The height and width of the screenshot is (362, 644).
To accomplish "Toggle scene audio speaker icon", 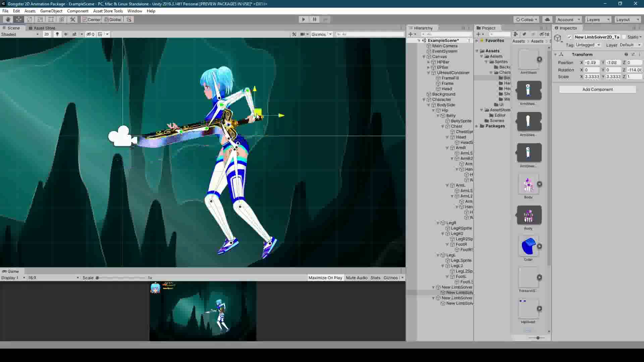I will click(66, 34).
